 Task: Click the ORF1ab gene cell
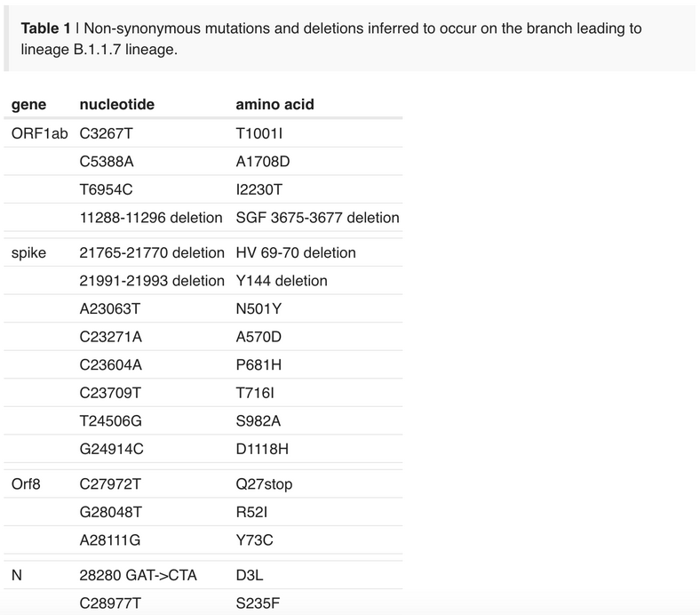pyautogui.click(x=40, y=133)
